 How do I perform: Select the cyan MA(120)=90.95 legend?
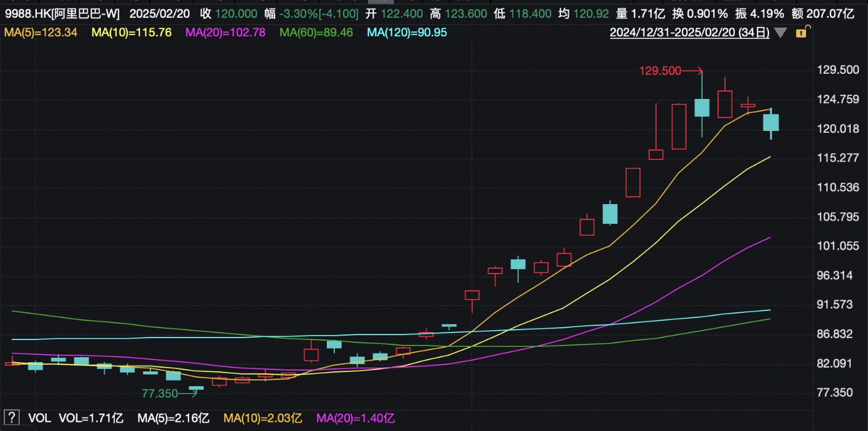(x=407, y=33)
